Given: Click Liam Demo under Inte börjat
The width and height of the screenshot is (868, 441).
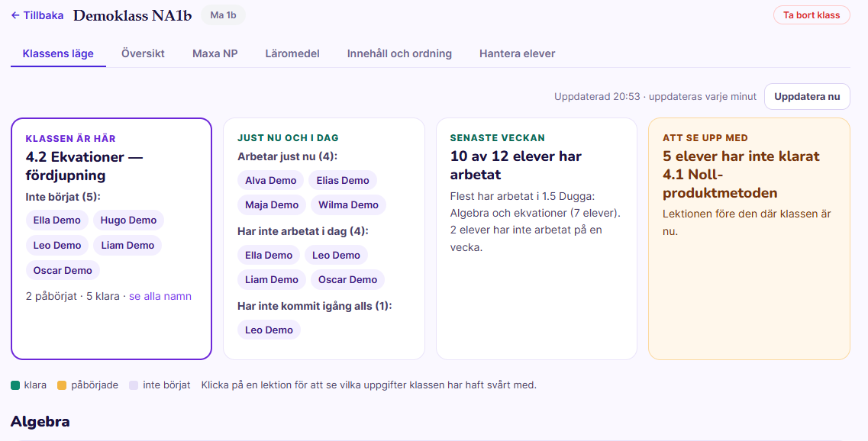Looking at the screenshot, I should [x=127, y=245].
